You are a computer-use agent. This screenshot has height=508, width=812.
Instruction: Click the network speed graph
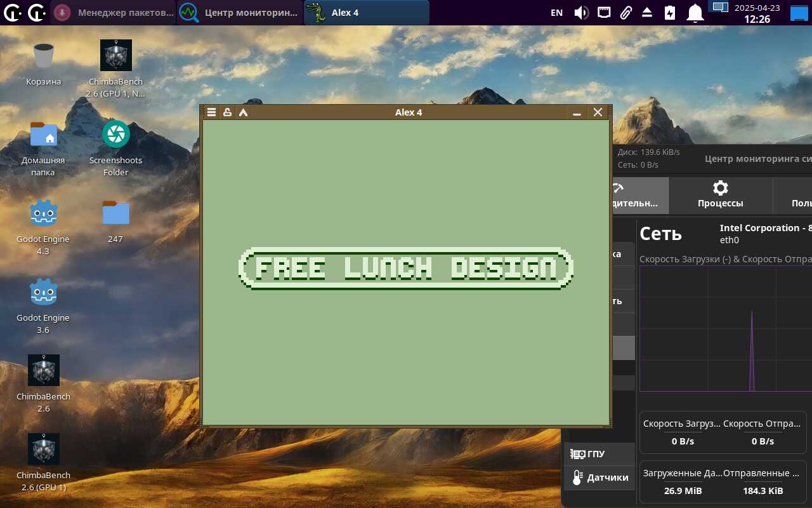pyautogui.click(x=726, y=328)
